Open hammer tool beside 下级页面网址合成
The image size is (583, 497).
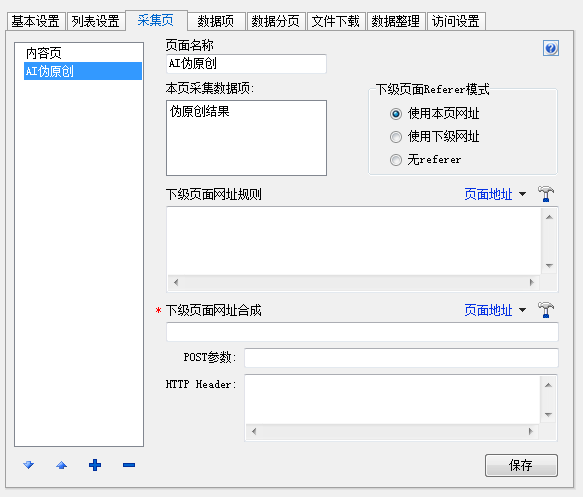(x=545, y=310)
